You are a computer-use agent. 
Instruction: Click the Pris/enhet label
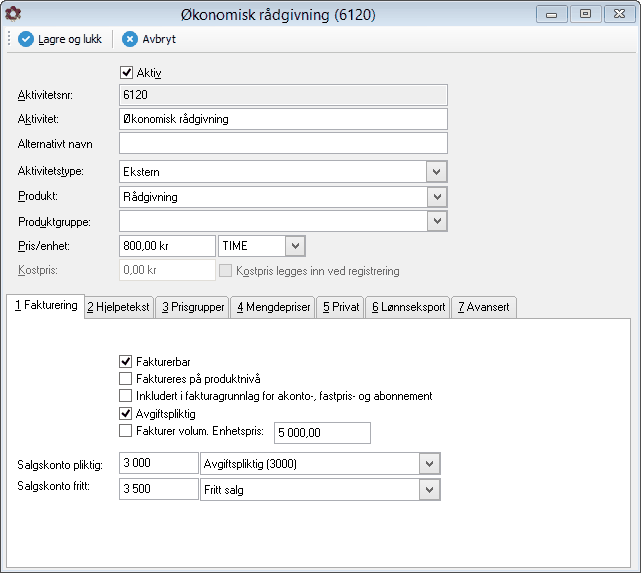click(44, 246)
